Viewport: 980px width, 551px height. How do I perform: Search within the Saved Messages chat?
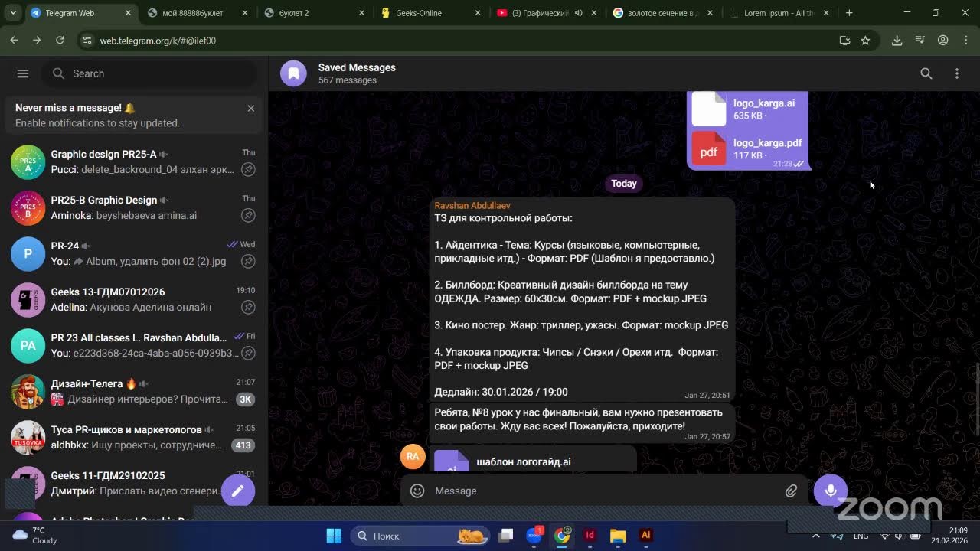(926, 73)
